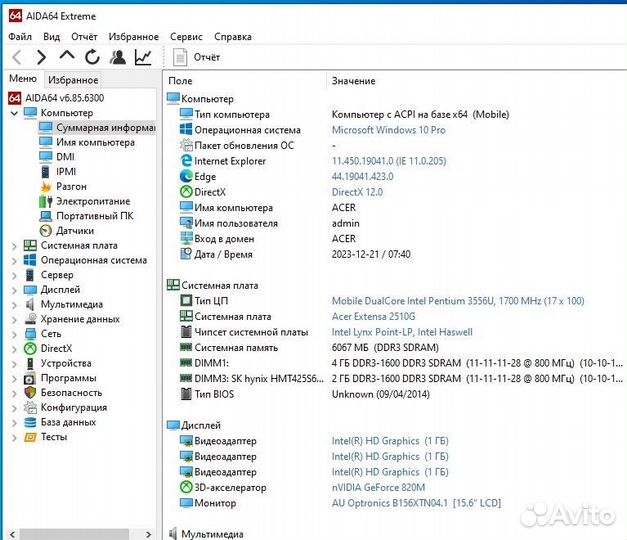
Task: Click the Forward navigation arrow
Action: pos(41,57)
